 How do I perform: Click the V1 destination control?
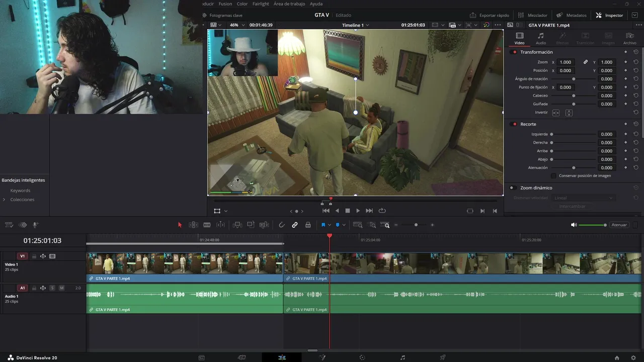(x=22, y=256)
